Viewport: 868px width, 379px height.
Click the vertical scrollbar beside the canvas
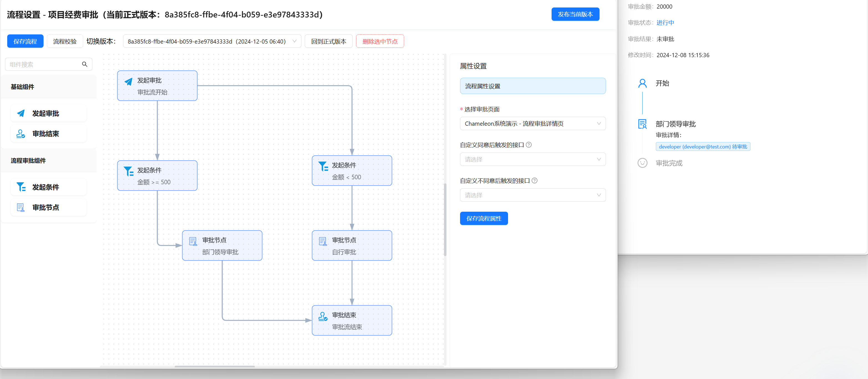pos(445,219)
